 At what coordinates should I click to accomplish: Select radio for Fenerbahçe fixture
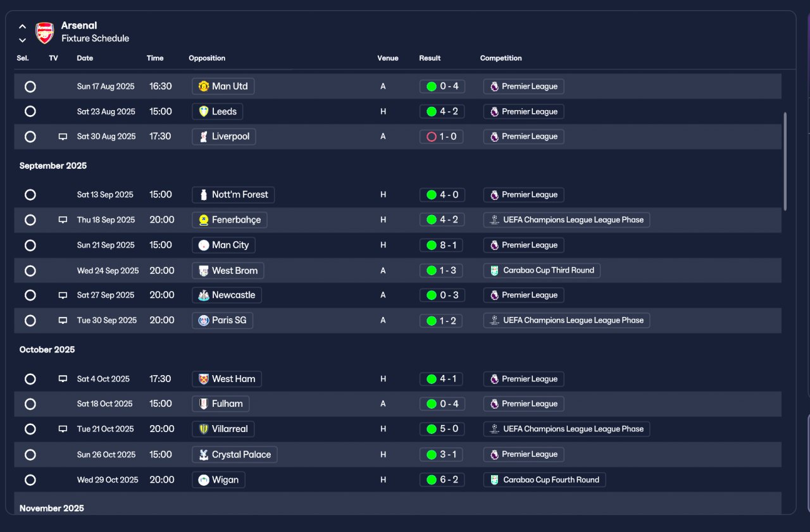coord(30,220)
